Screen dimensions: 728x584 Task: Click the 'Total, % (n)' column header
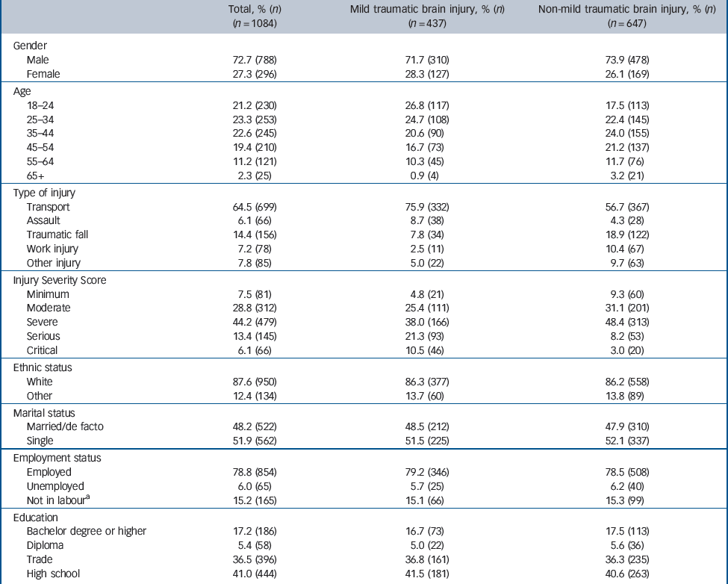coord(256,9)
